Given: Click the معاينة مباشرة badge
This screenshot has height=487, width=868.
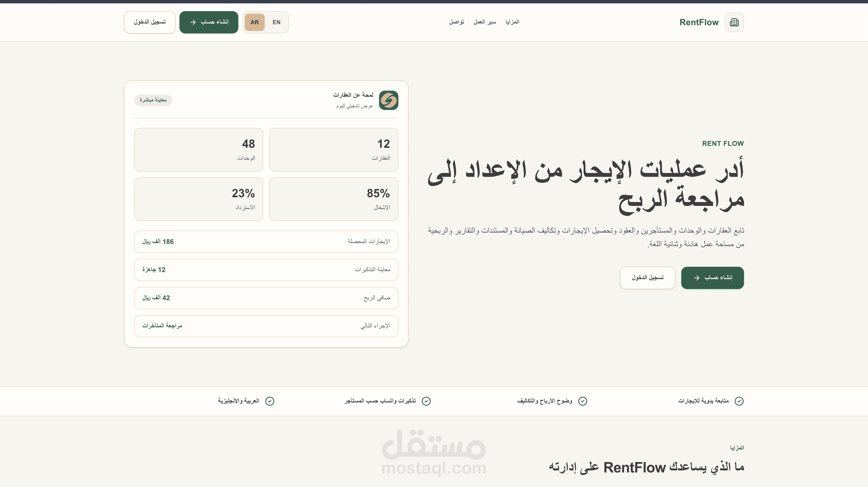Looking at the screenshot, I should click(153, 100).
